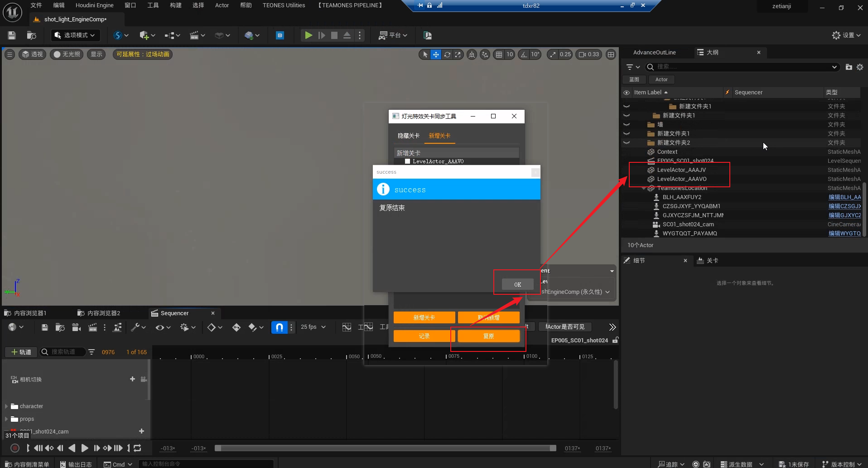This screenshot has height=468, width=868.
Task: Check the LevelActor_AAAVO checkbox
Action: click(407, 161)
